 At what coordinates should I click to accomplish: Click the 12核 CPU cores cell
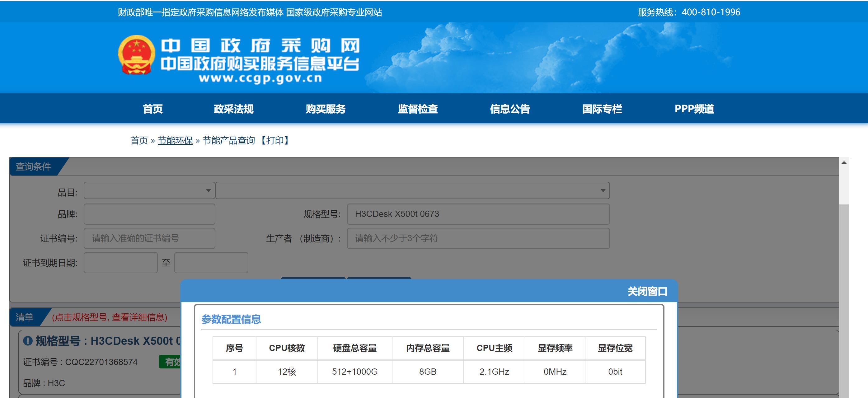coord(287,372)
